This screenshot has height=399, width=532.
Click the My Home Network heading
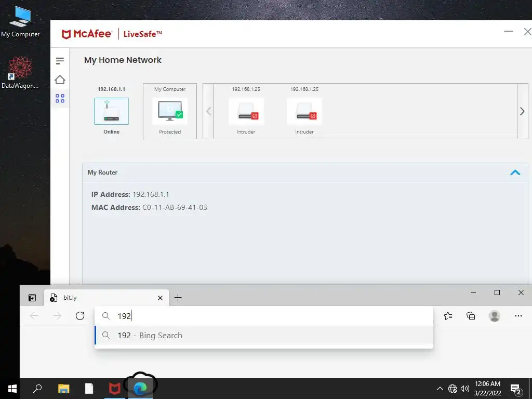123,60
